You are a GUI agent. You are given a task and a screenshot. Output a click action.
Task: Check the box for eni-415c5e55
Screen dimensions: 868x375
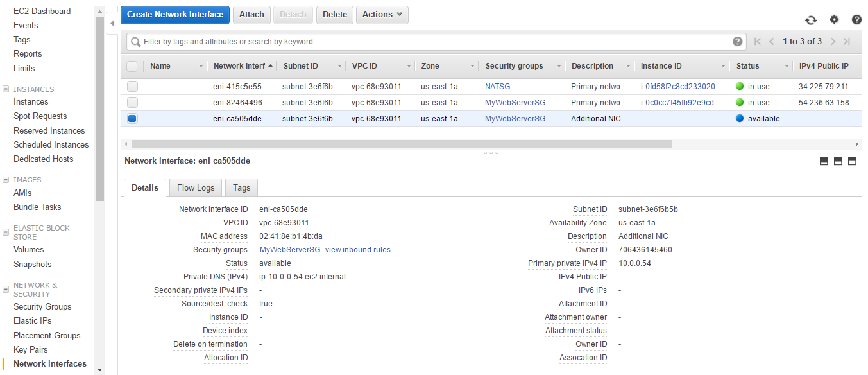pos(132,87)
